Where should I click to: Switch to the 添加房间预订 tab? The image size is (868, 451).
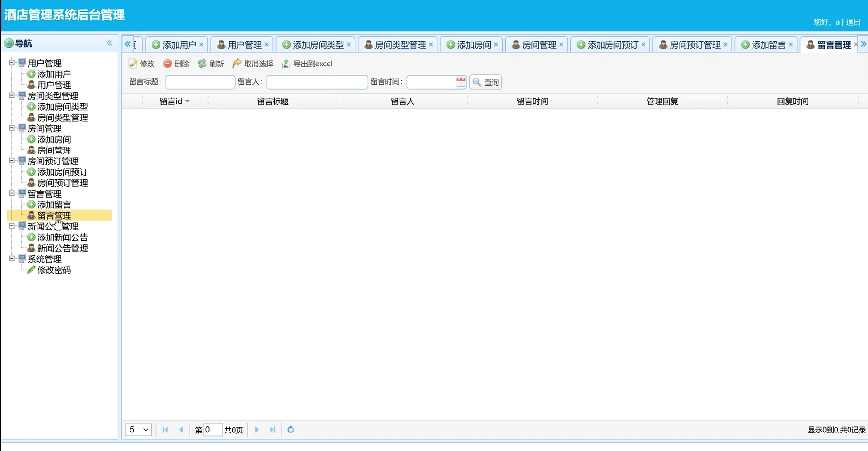pyautogui.click(x=612, y=45)
